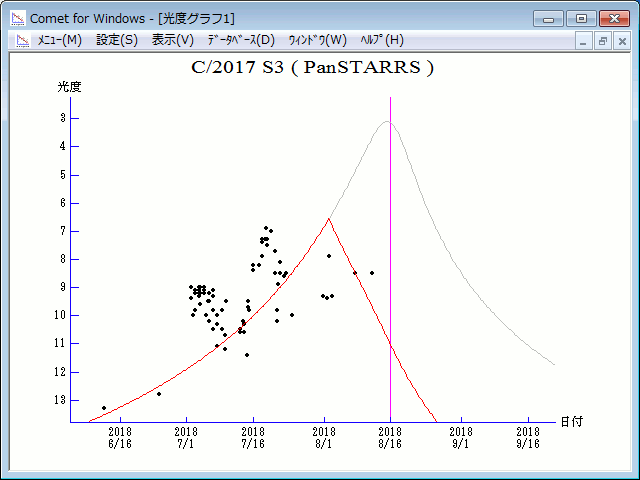Open the child window icon beside メニュー

click(18, 40)
